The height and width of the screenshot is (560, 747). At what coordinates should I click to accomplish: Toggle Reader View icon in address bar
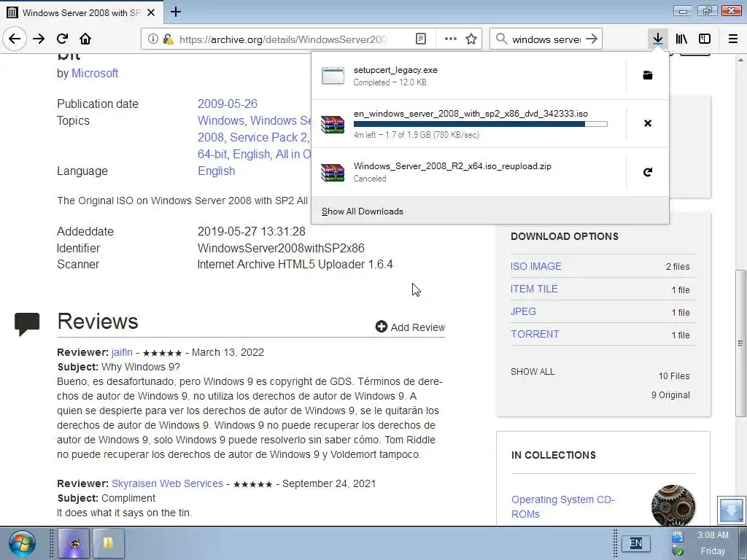pos(421,39)
